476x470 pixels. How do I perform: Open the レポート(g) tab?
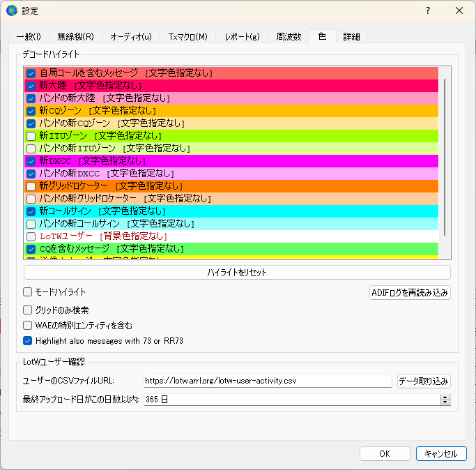point(242,37)
